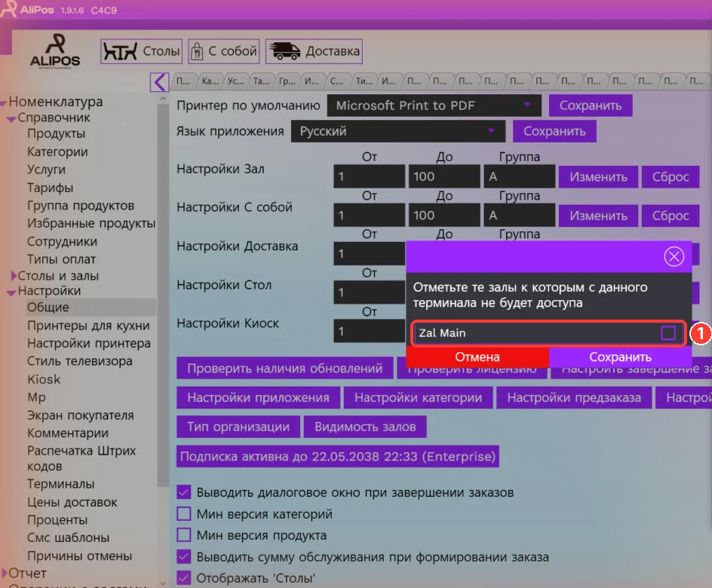Open the 'Принтер по умолчанию' dropdown
The width and height of the screenshot is (712, 588).
click(x=434, y=106)
